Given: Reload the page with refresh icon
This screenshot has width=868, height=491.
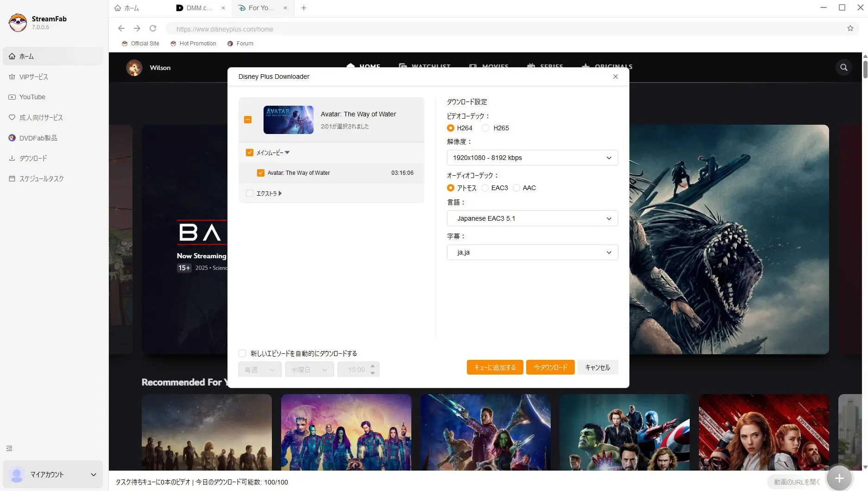Looking at the screenshot, I should (x=153, y=28).
